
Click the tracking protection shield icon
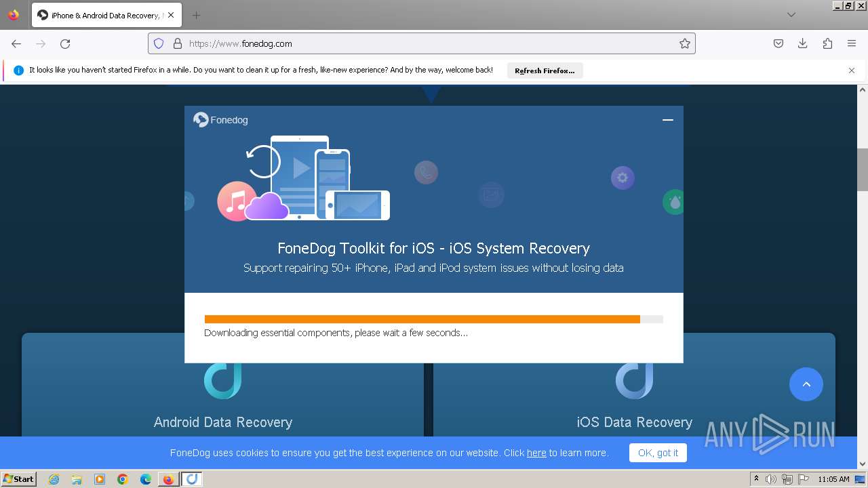point(159,43)
